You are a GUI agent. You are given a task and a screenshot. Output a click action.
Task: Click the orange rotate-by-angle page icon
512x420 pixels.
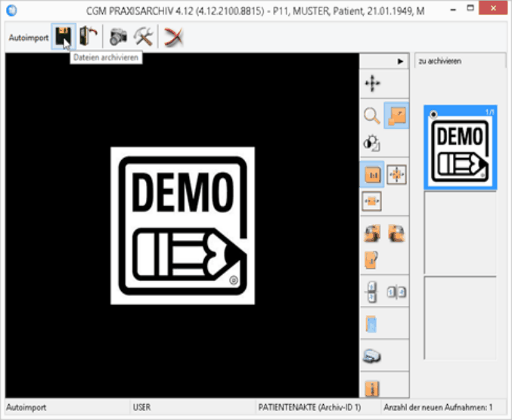[x=371, y=260]
